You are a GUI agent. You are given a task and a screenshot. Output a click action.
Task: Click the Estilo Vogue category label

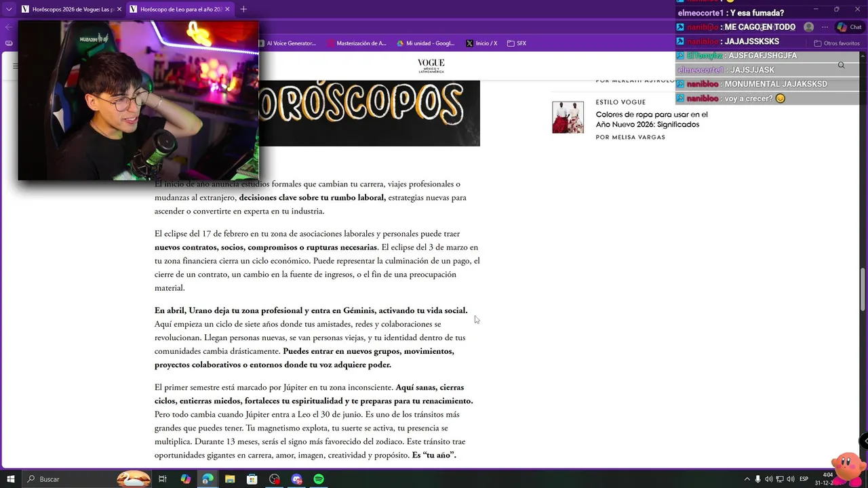tap(620, 102)
